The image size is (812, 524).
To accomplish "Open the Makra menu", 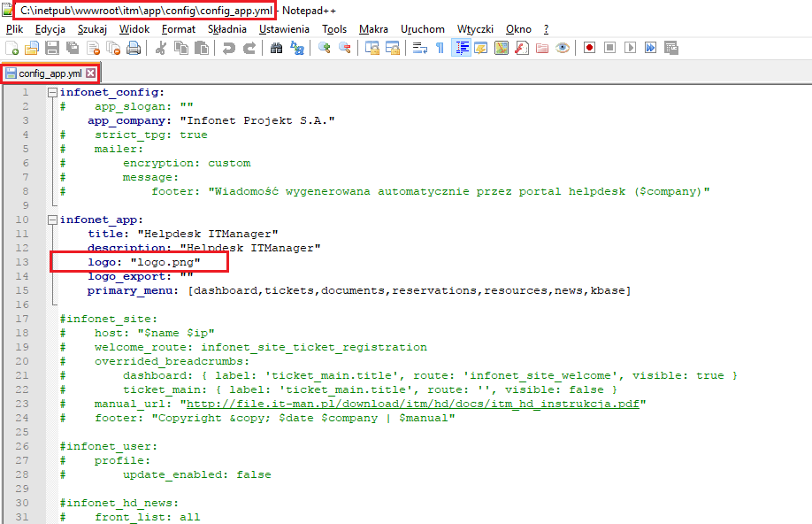I will (x=373, y=29).
